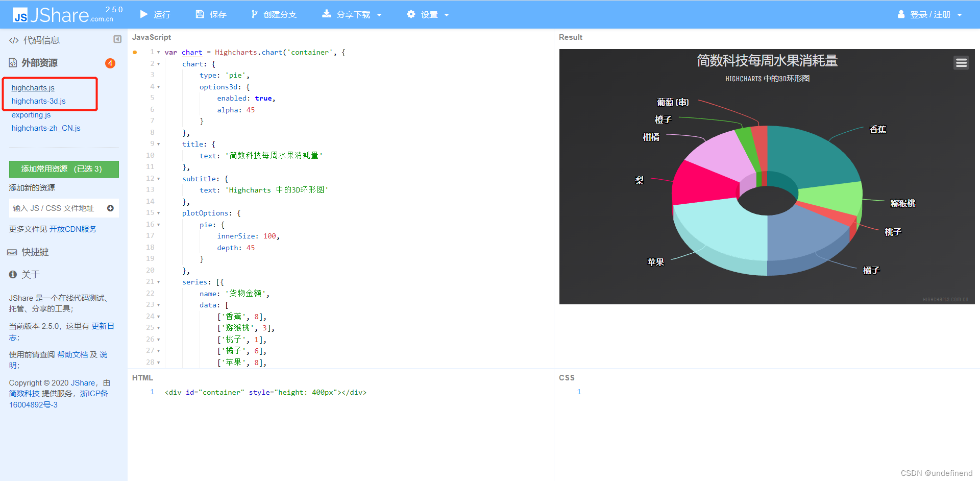Click the 葡萄 (串) chart data label
The image size is (980, 481).
(673, 102)
